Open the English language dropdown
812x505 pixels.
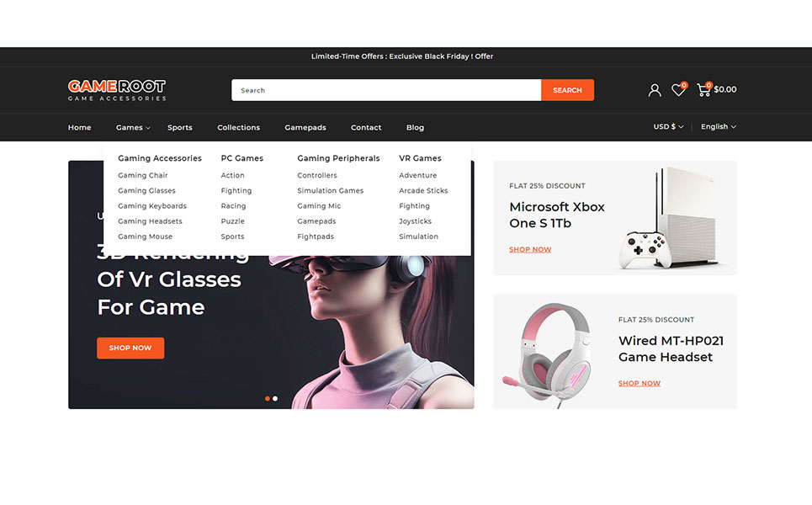[719, 126]
